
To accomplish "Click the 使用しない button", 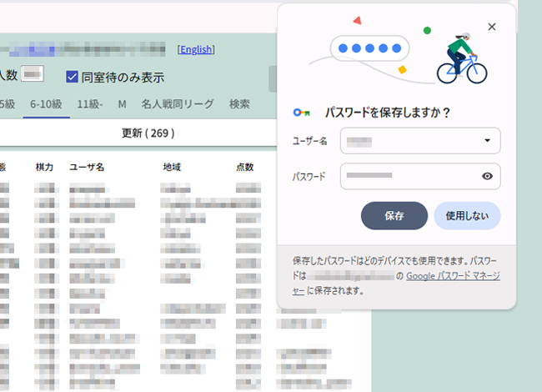I will click(467, 215).
